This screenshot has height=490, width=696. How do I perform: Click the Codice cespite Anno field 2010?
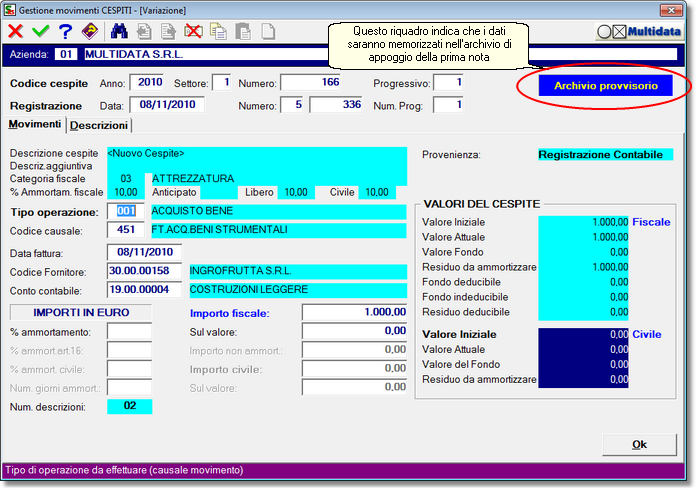(x=147, y=83)
